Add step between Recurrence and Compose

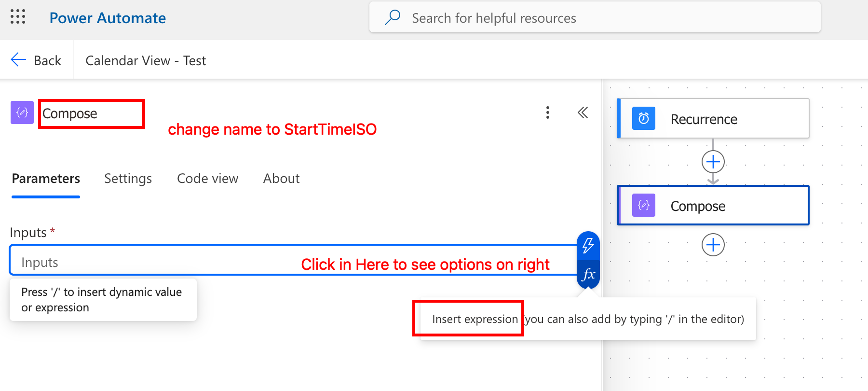(713, 162)
